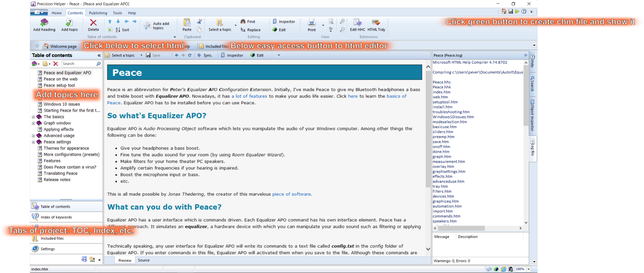Click the zoom in magnifier icon
644x273 pixels.
(x=342, y=21)
